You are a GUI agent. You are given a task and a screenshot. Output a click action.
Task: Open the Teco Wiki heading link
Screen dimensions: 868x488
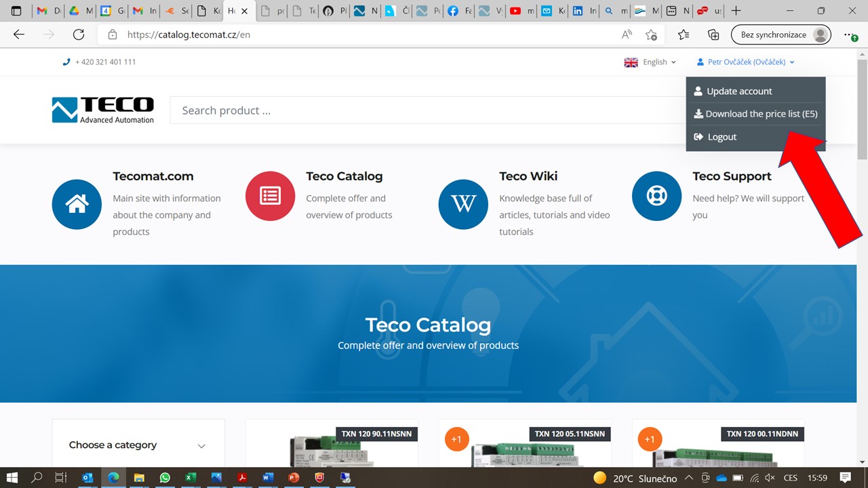coord(528,176)
